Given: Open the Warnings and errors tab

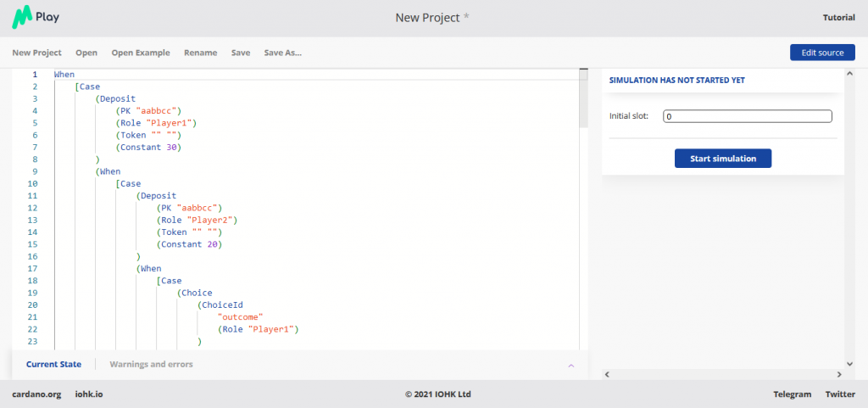Looking at the screenshot, I should point(151,364).
